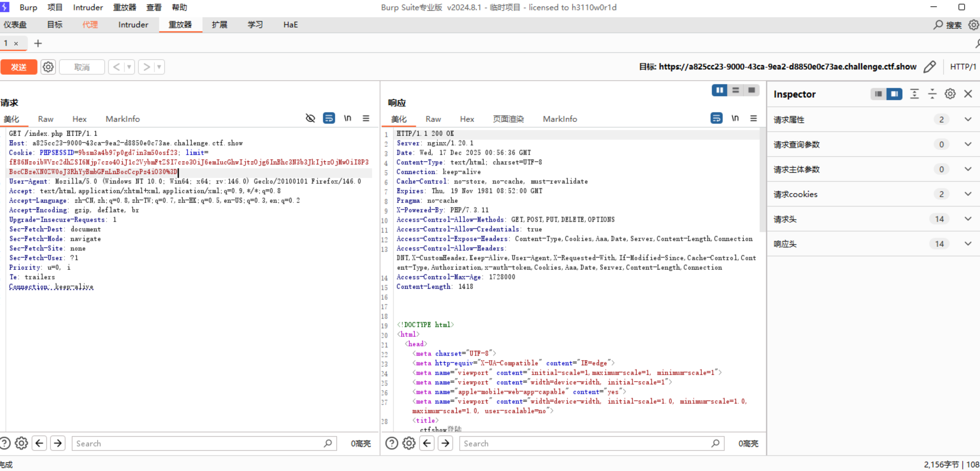This screenshot has width=980, height=471.
Task: Toggle word wrap icon in request panel
Action: (329, 118)
